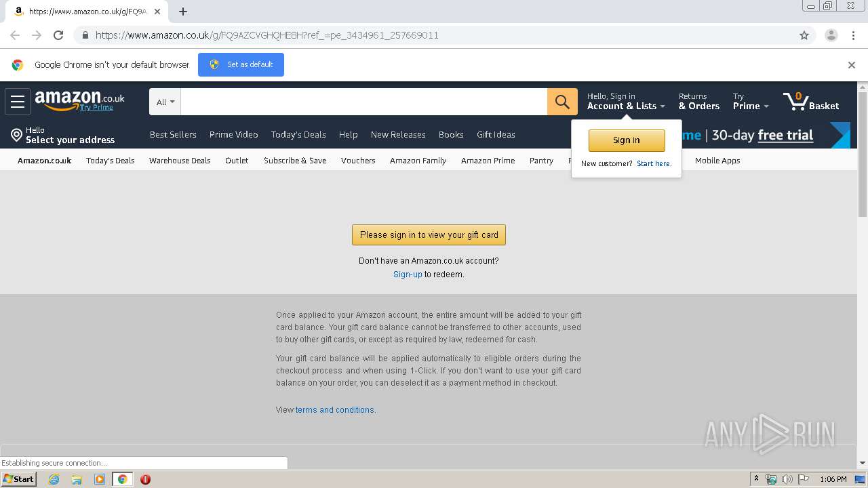This screenshot has height=488, width=868.
Task: Click the Start here new customer link
Action: tap(654, 164)
